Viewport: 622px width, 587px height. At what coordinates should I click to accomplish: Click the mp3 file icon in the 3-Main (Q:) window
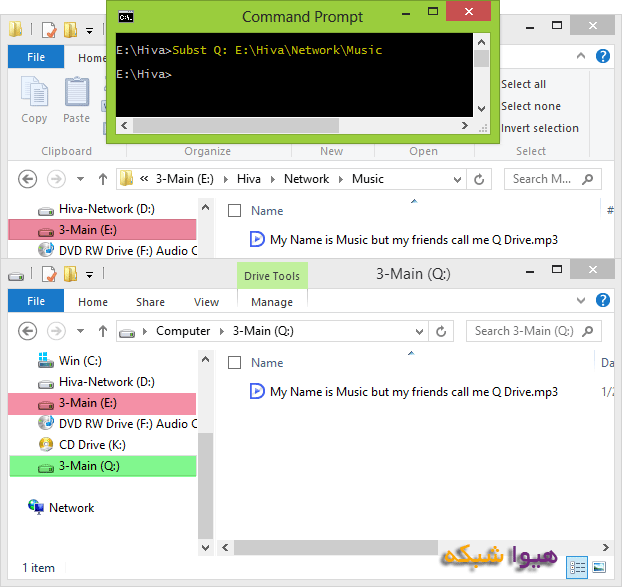click(x=257, y=391)
